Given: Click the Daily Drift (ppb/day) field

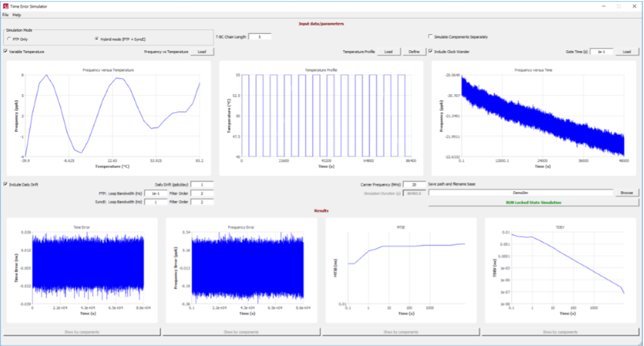Looking at the screenshot, I should 202,185.
